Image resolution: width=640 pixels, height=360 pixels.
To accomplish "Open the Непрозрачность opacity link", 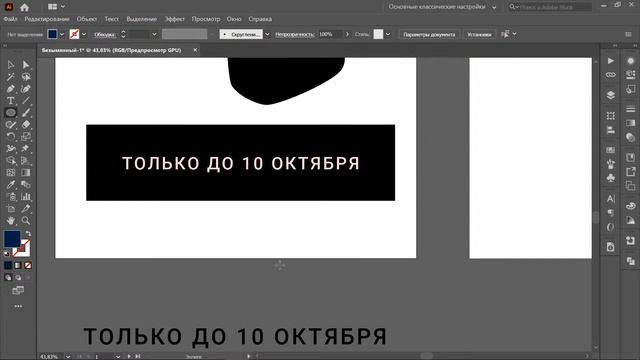I will (x=295, y=34).
